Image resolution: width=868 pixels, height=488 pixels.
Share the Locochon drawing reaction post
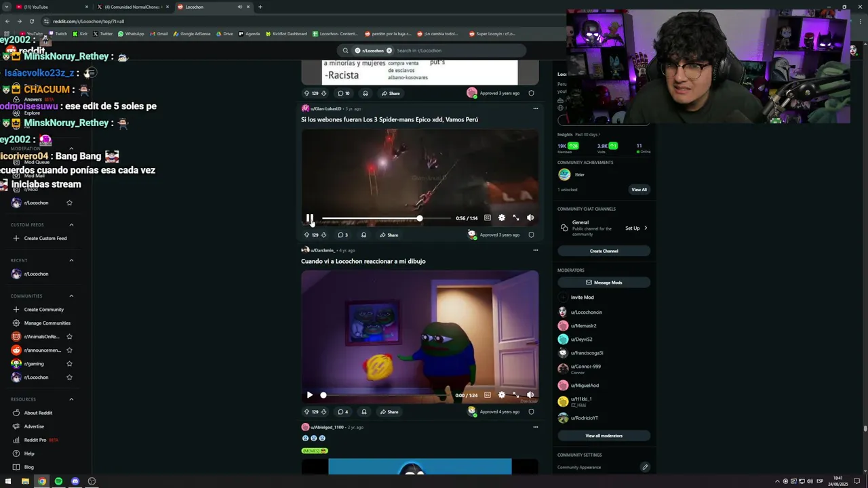pos(389,412)
